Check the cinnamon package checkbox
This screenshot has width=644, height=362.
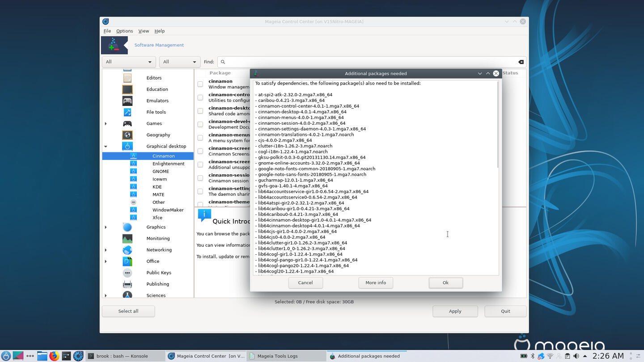[200, 84]
